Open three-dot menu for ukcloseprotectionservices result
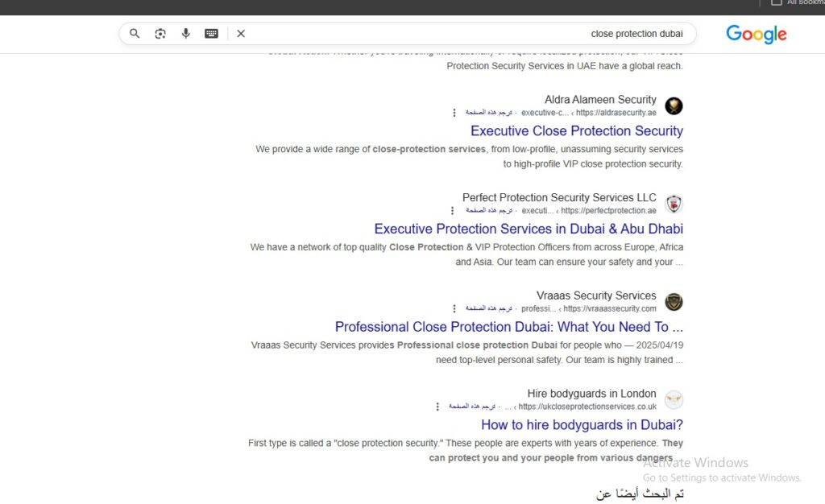This screenshot has width=825, height=504. pos(437,407)
